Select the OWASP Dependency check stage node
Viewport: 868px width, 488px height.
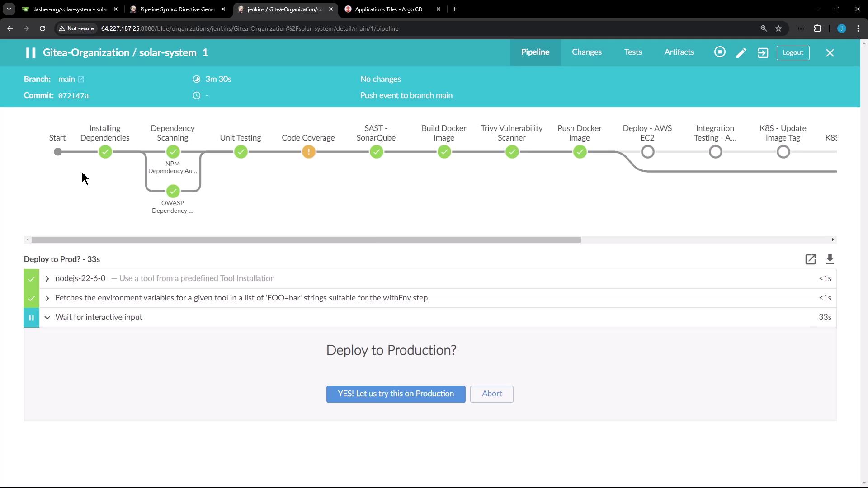pyautogui.click(x=173, y=192)
